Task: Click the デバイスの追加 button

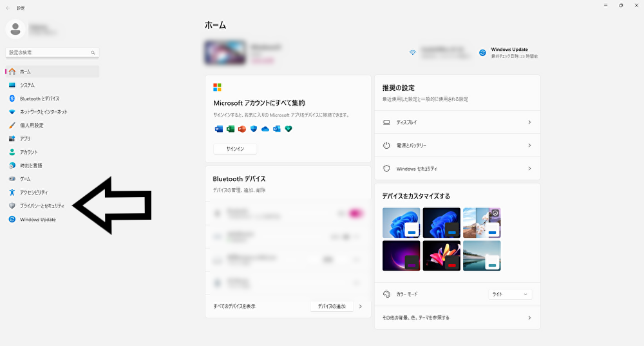Action: pyautogui.click(x=332, y=307)
